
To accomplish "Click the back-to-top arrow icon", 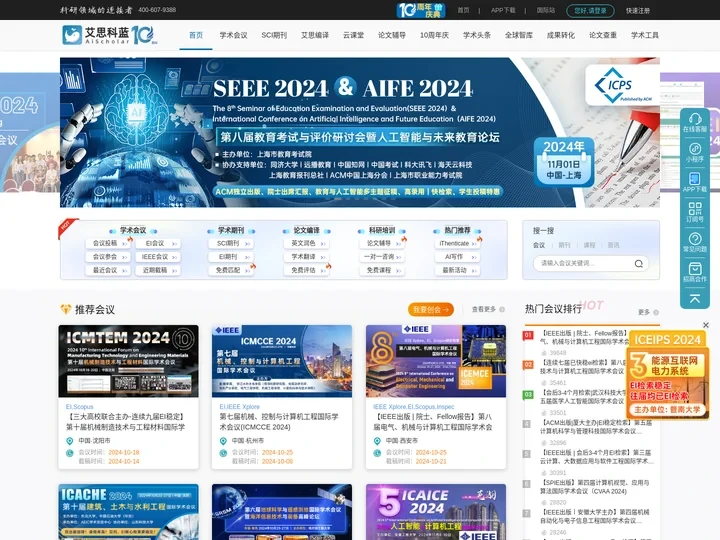I will pyautogui.click(x=695, y=299).
